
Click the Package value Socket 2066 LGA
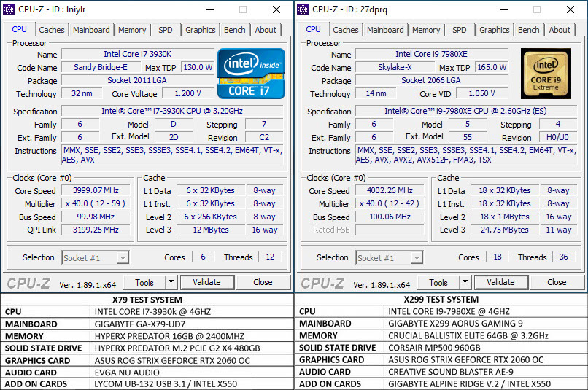431,80
